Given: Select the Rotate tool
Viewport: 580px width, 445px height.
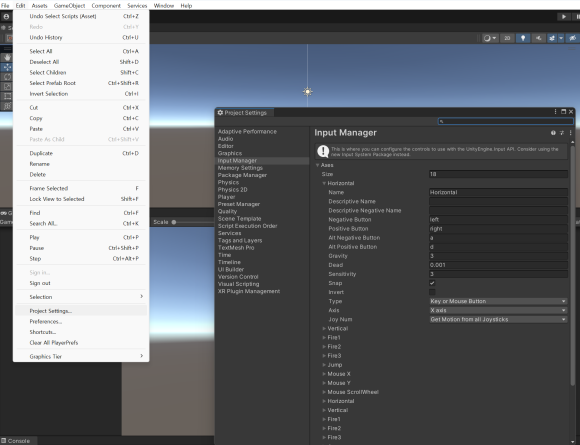Looking at the screenshot, I should point(7,77).
